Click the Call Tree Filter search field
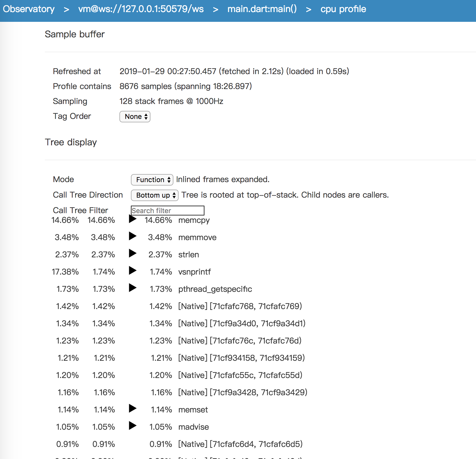 click(168, 211)
